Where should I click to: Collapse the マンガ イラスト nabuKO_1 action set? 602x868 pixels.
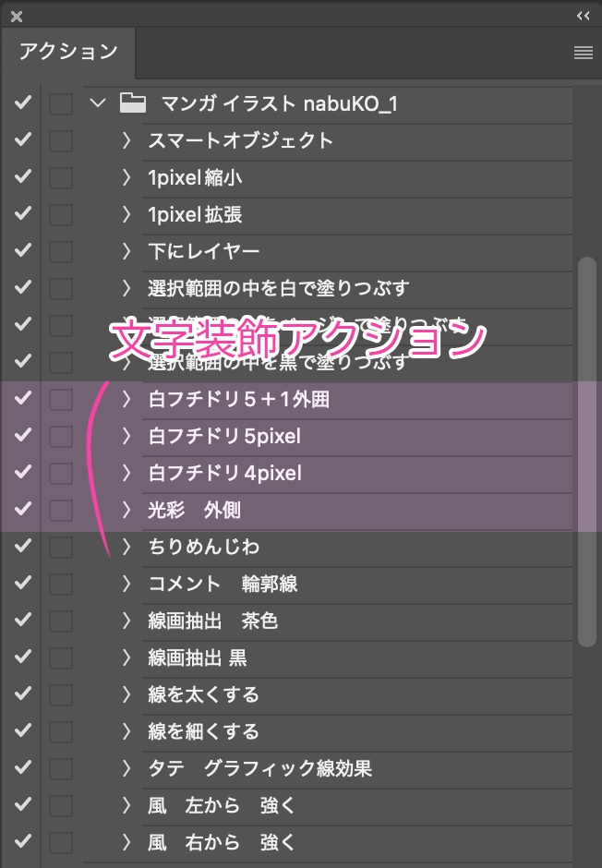click(x=97, y=103)
